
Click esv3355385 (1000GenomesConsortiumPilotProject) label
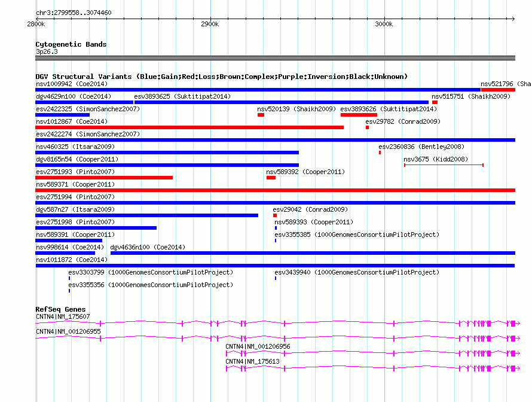[357, 234]
